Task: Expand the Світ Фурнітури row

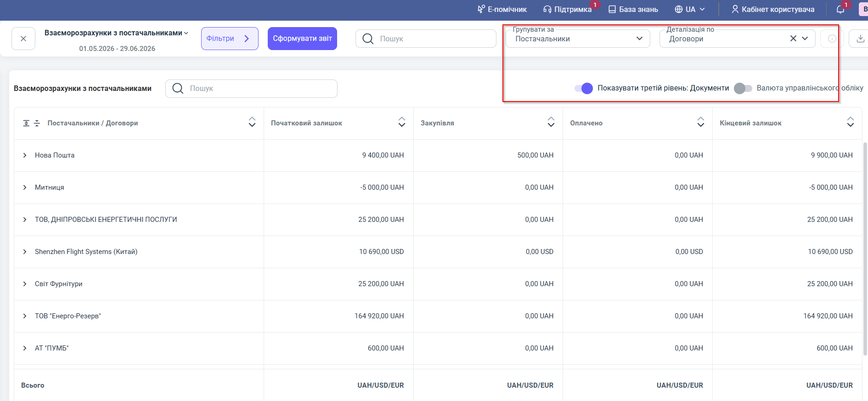Action: click(x=25, y=284)
